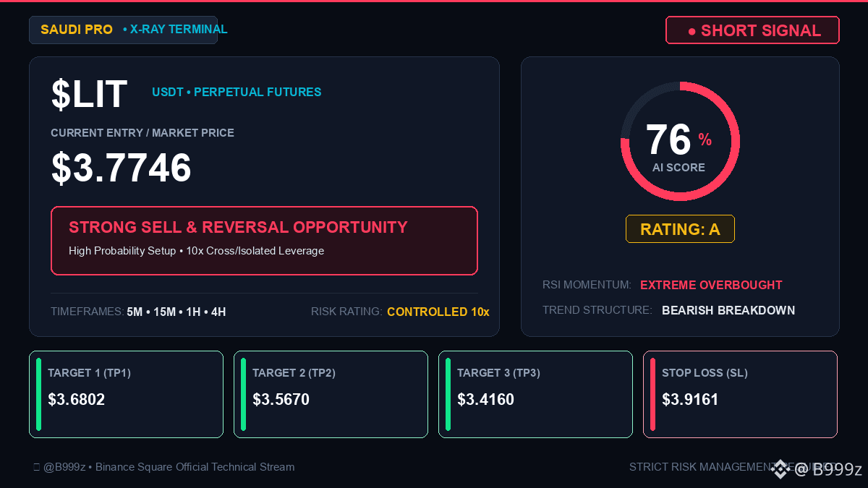This screenshot has width=868, height=488.
Task: Click the Strong Sell & Reversal Opportunity banner
Action: pos(264,241)
